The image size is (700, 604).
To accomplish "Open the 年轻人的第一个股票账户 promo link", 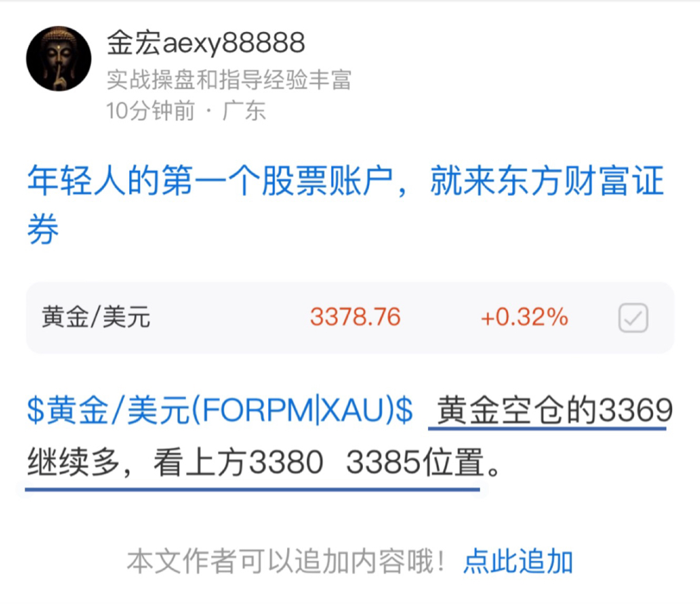I will tap(346, 204).
